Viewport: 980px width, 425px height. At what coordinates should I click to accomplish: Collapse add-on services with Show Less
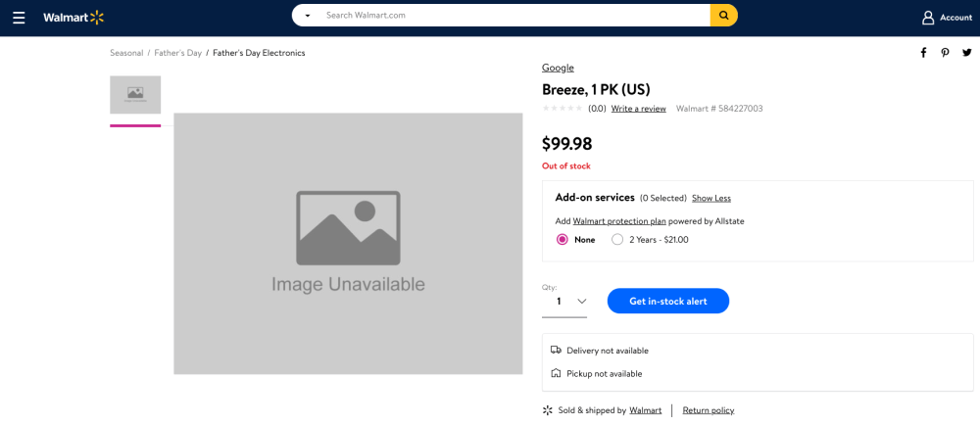click(x=710, y=198)
